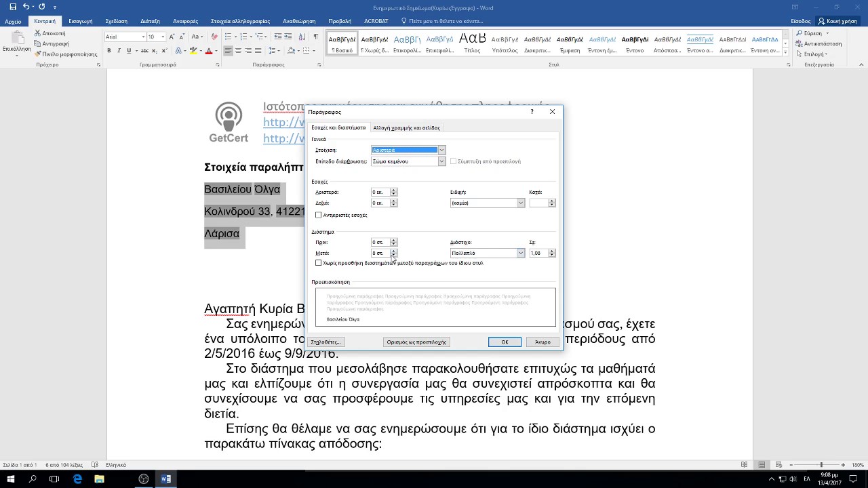Switch to Αλλαγή γραμμής και σελίδας dialog tab
The height and width of the screenshot is (488, 868).
pos(406,127)
